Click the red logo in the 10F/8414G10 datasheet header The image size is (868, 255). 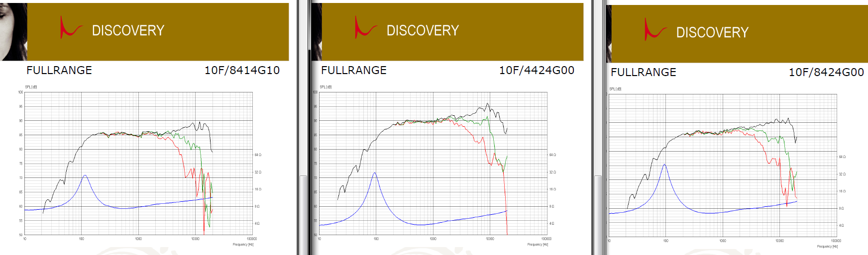click(x=71, y=27)
